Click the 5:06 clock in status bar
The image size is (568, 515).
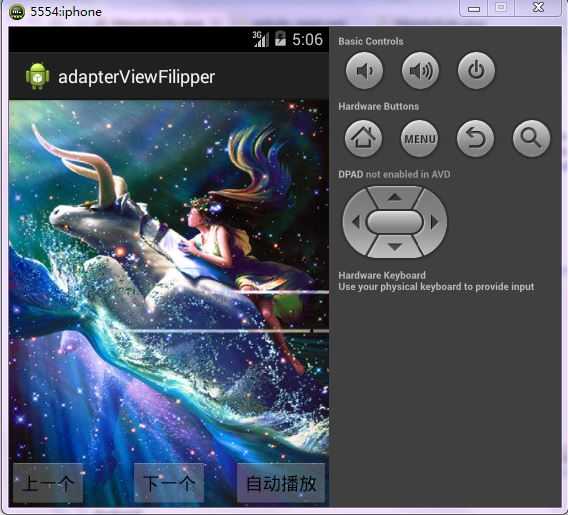pyautogui.click(x=307, y=39)
